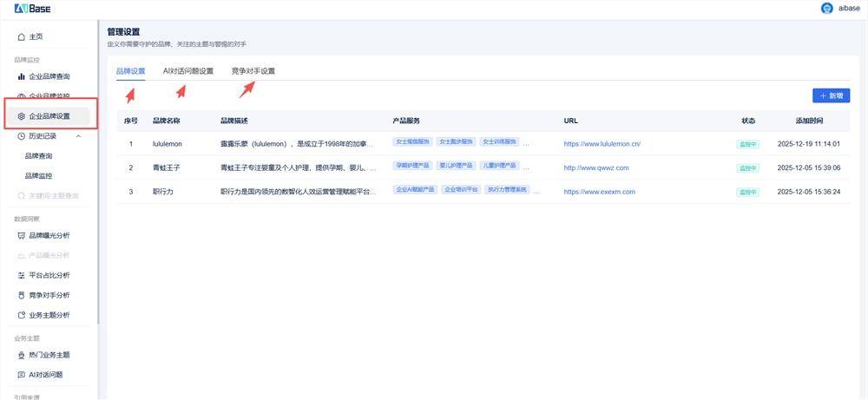The height and width of the screenshot is (400, 868).
Task: Switch to the 竞争对手设置 tab
Action: [x=253, y=71]
